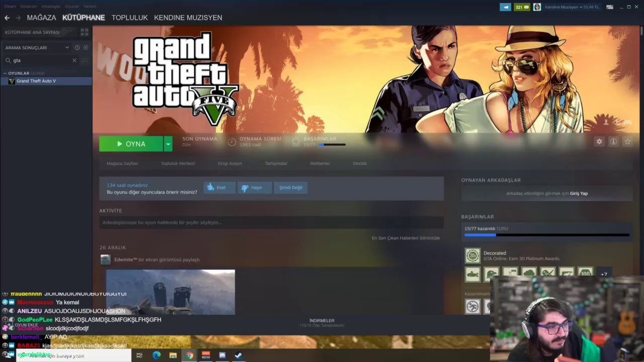The height and width of the screenshot is (362, 644).
Task: Open Task View on the taskbar
Action: coord(140,355)
